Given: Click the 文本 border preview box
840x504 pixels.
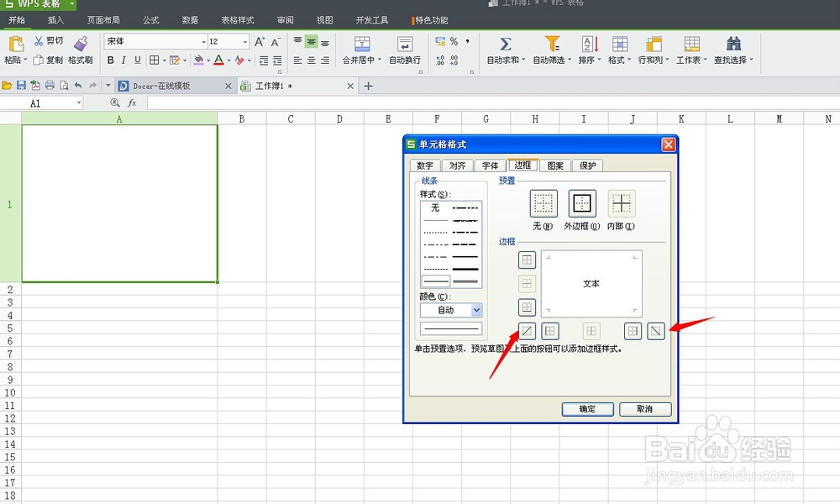Looking at the screenshot, I should click(x=591, y=284).
